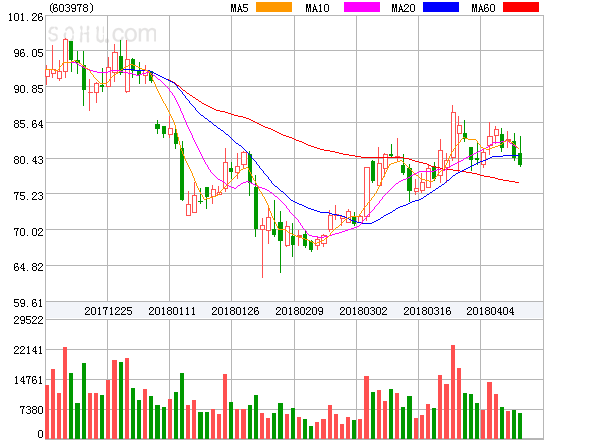
Task: Select the MA5 legend label
Action: coord(240,8)
